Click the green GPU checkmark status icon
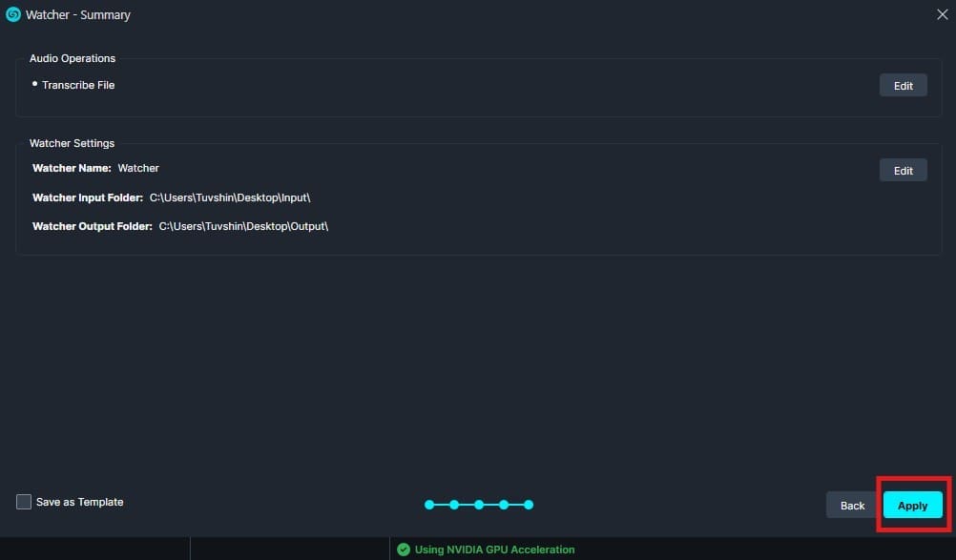The width and height of the screenshot is (956, 560). pos(404,550)
